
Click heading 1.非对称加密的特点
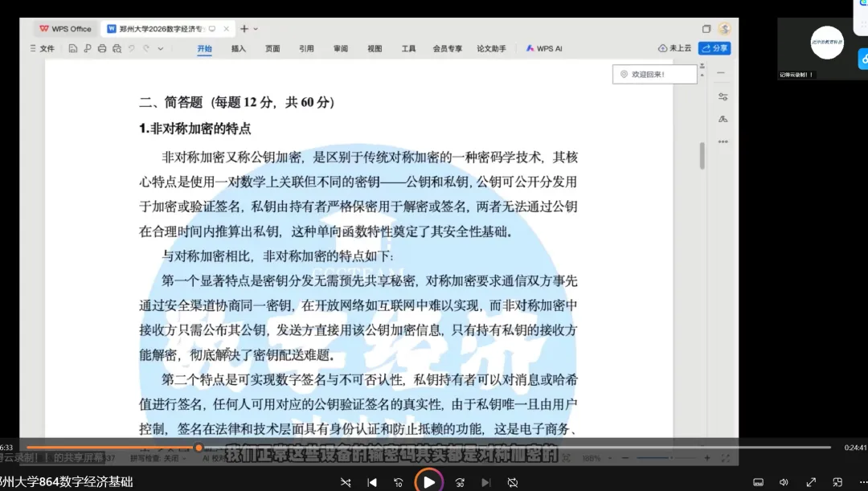[x=194, y=129]
